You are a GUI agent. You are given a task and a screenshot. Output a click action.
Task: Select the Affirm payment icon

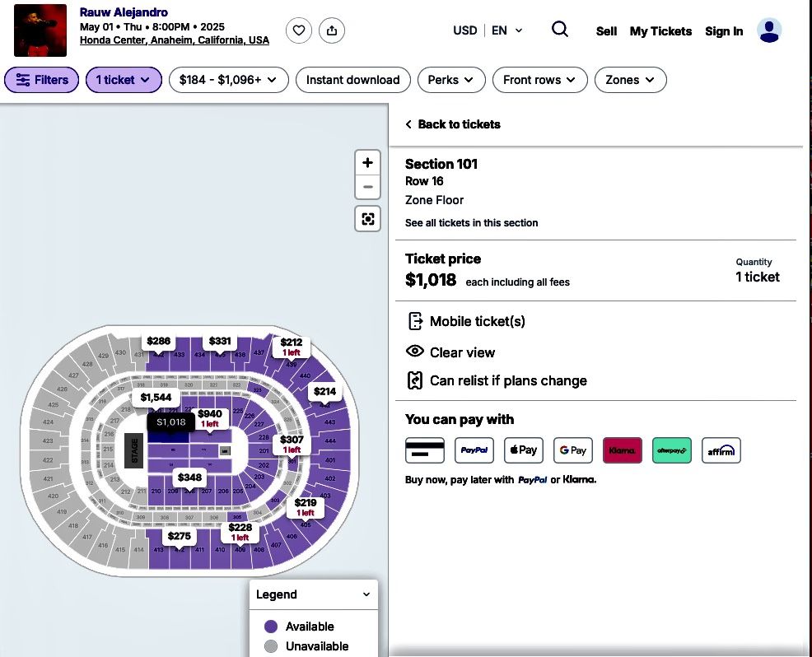(x=721, y=450)
